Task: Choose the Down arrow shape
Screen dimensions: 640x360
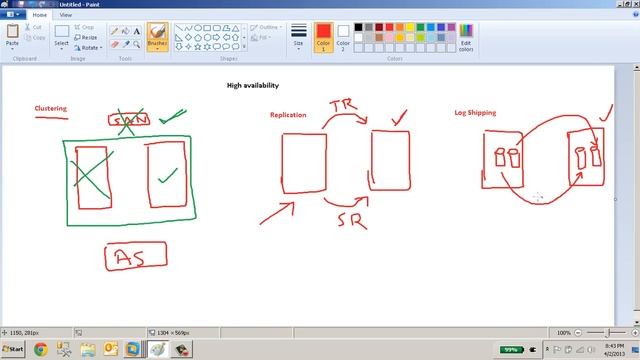Action: pyautogui.click(x=179, y=47)
